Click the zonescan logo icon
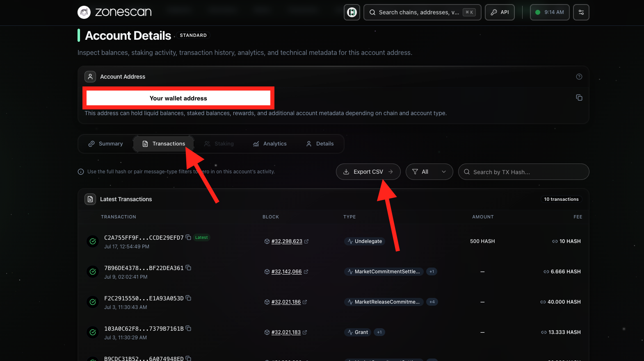The height and width of the screenshot is (361, 644). coord(84,12)
